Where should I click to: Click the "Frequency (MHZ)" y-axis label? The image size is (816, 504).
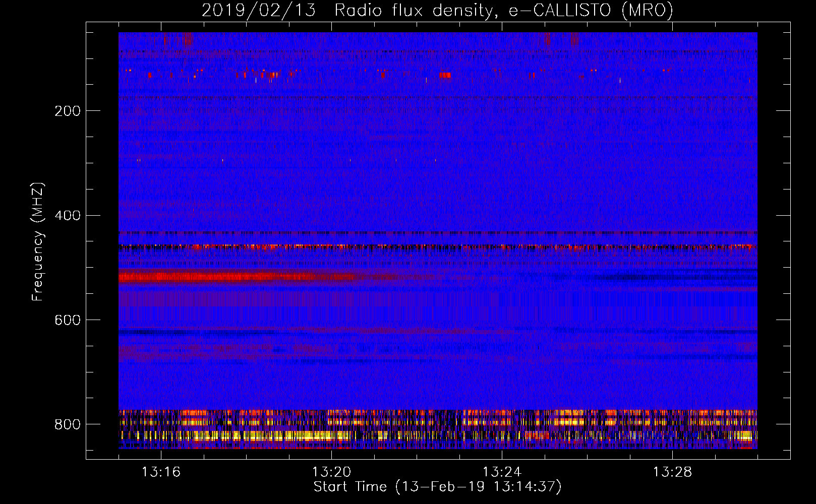tap(38, 241)
